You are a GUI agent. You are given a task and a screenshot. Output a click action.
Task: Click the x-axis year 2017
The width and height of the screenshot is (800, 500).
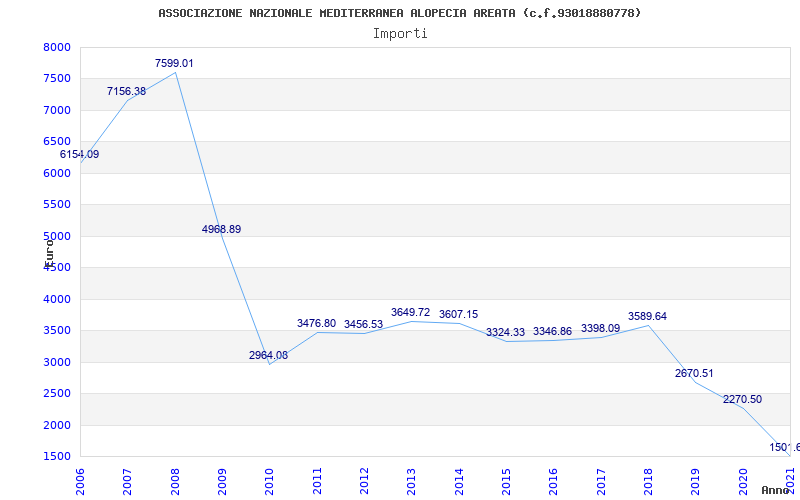[601, 482]
